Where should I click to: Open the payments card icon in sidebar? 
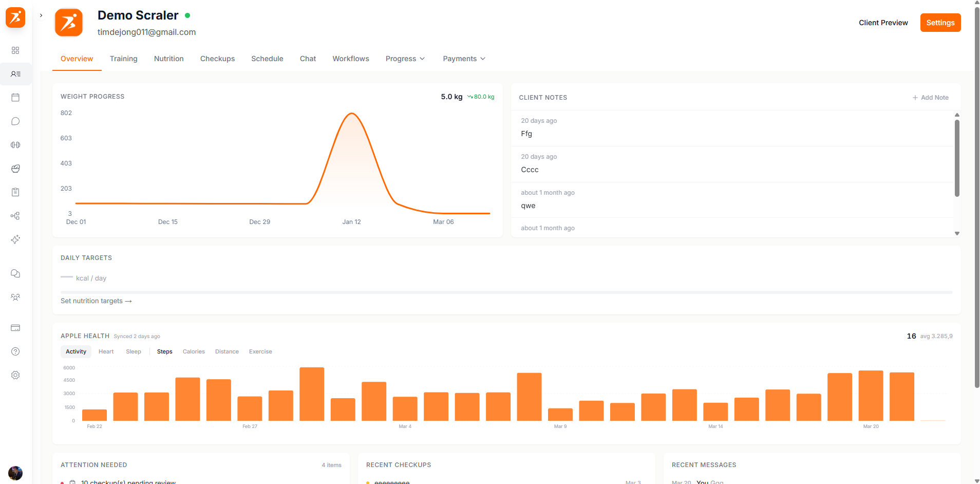tap(15, 328)
